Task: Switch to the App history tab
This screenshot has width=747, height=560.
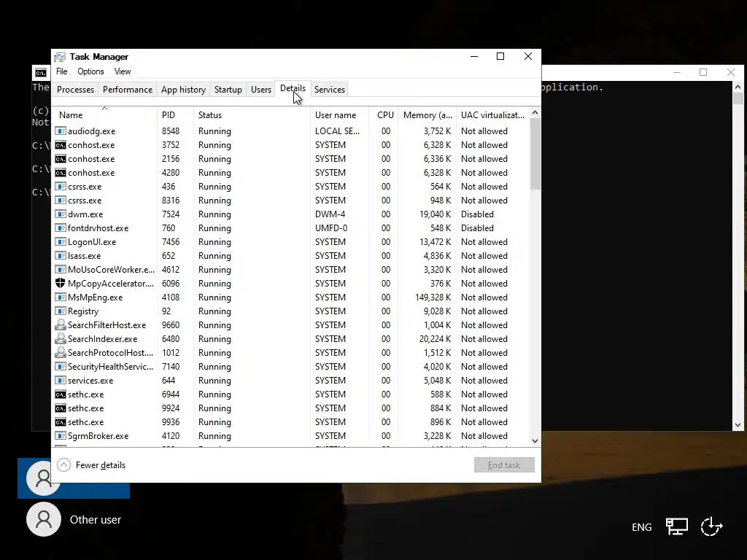Action: tap(183, 90)
